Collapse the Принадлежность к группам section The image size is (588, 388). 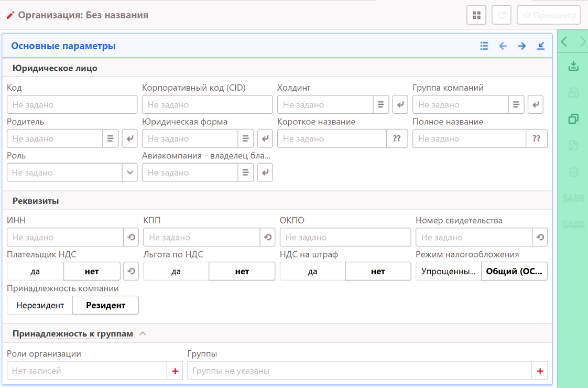point(143,333)
